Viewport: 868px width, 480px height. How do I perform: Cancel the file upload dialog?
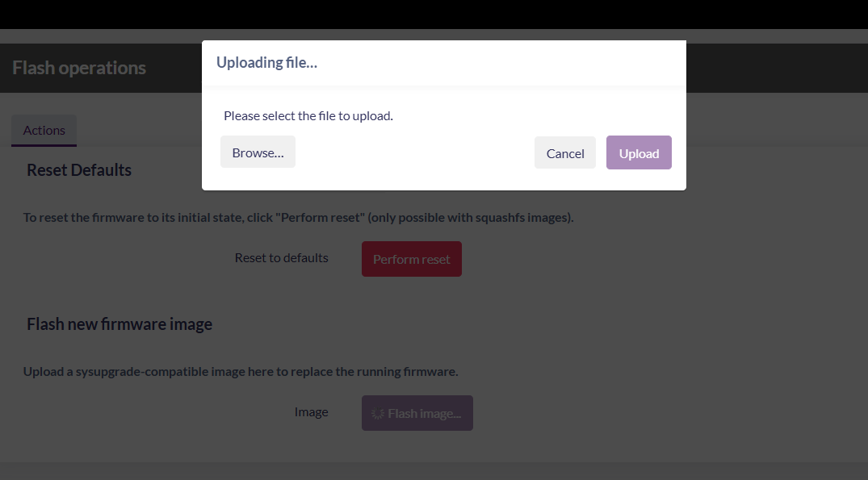click(565, 153)
